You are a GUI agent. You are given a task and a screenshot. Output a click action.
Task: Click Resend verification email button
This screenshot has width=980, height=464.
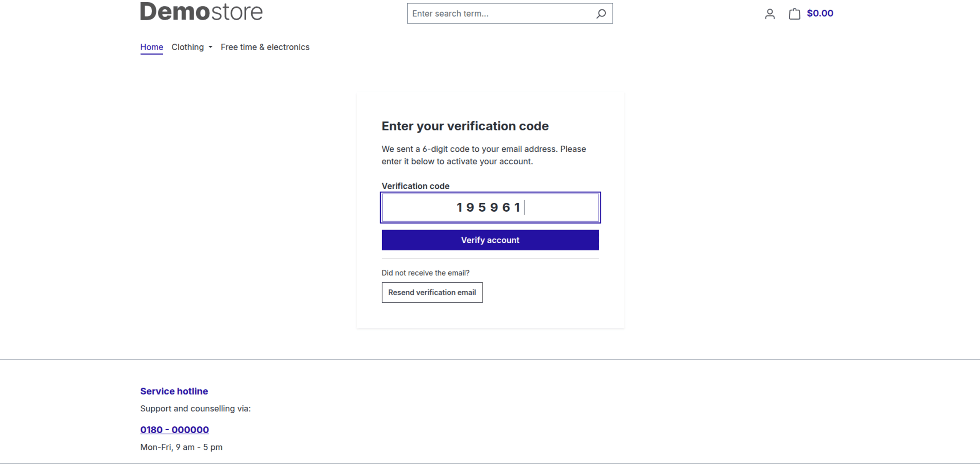tap(432, 293)
